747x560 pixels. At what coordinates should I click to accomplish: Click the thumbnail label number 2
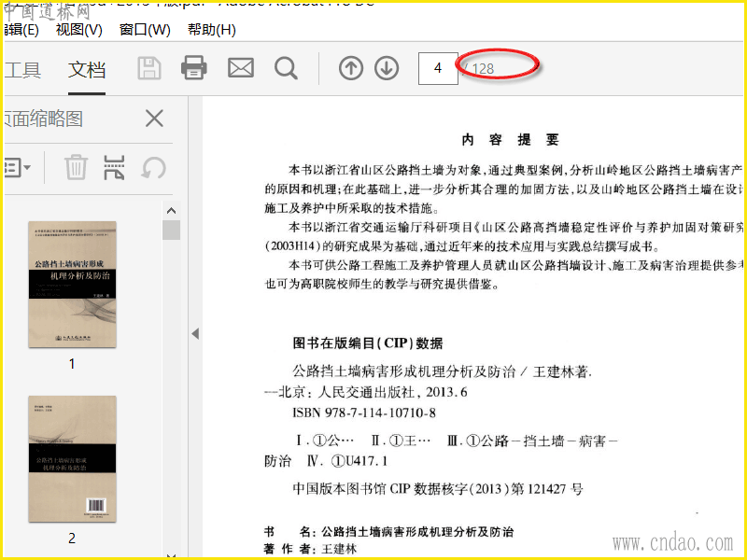tap(72, 539)
